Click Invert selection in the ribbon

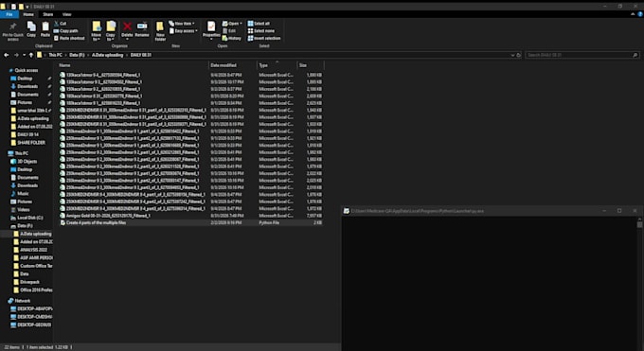click(x=263, y=38)
